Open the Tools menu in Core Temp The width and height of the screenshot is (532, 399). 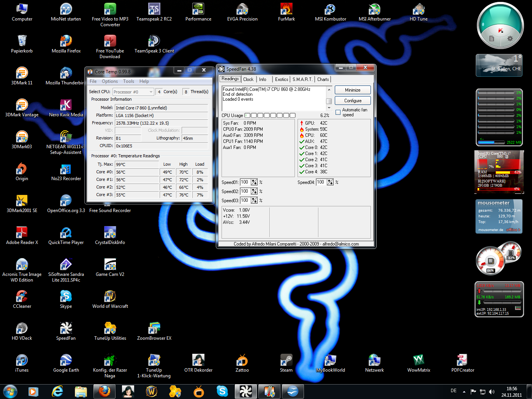(x=128, y=81)
